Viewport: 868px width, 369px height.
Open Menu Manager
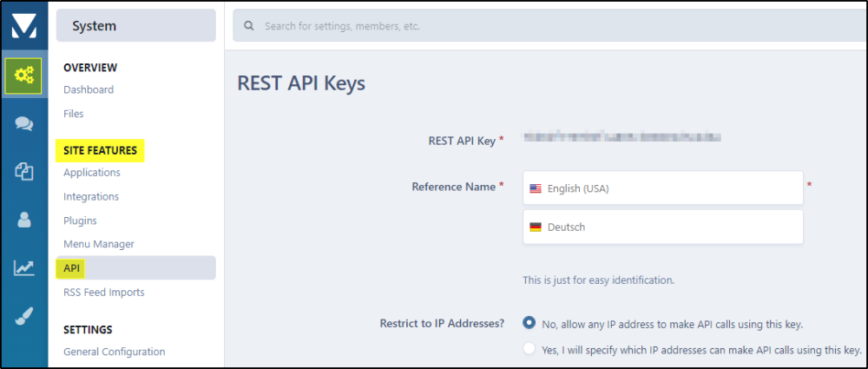pos(99,244)
